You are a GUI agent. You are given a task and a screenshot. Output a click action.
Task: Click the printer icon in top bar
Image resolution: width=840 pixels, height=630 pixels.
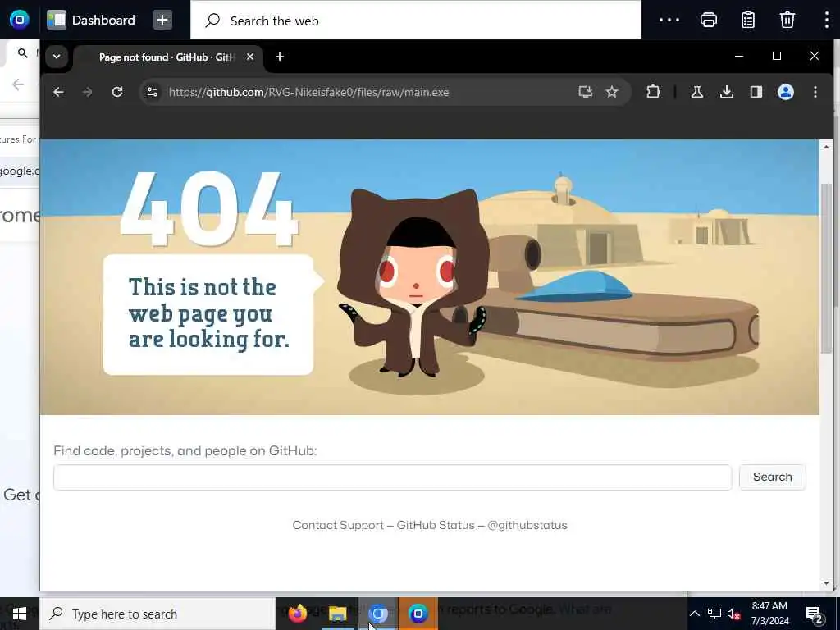(709, 20)
